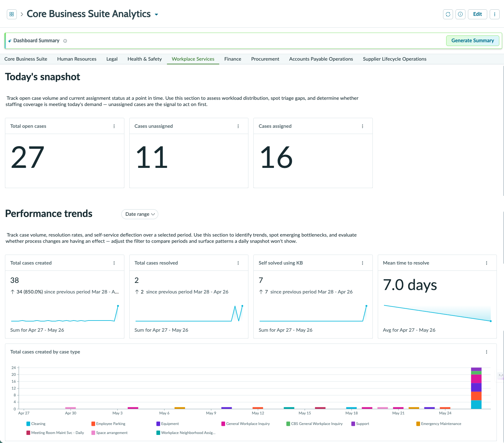Click the Dashboard Summary sparkle icon
Screen dimensions: 504x443
pos(10,41)
